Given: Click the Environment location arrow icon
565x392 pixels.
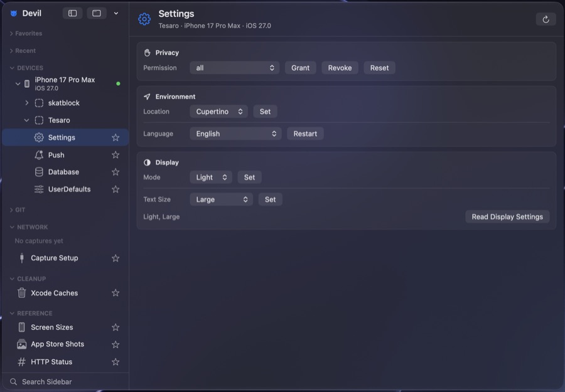Looking at the screenshot, I should point(147,97).
